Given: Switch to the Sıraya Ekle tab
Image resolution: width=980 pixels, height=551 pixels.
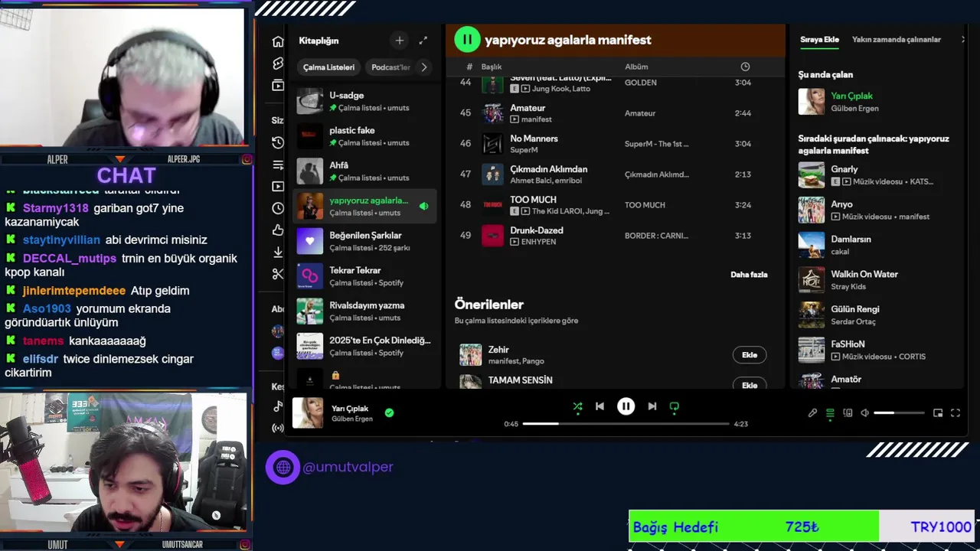Looking at the screenshot, I should [x=820, y=40].
